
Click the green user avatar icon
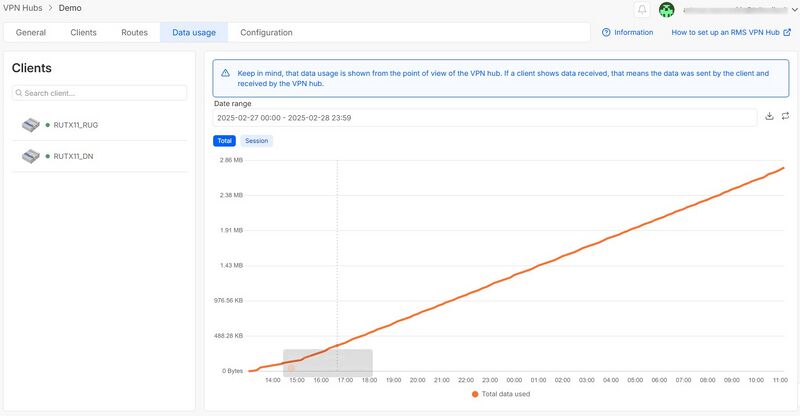pos(667,9)
